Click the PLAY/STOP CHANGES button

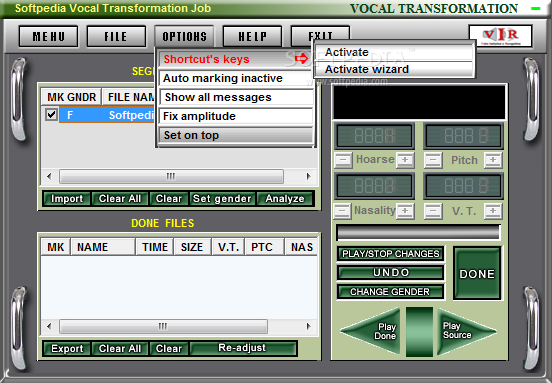point(390,253)
